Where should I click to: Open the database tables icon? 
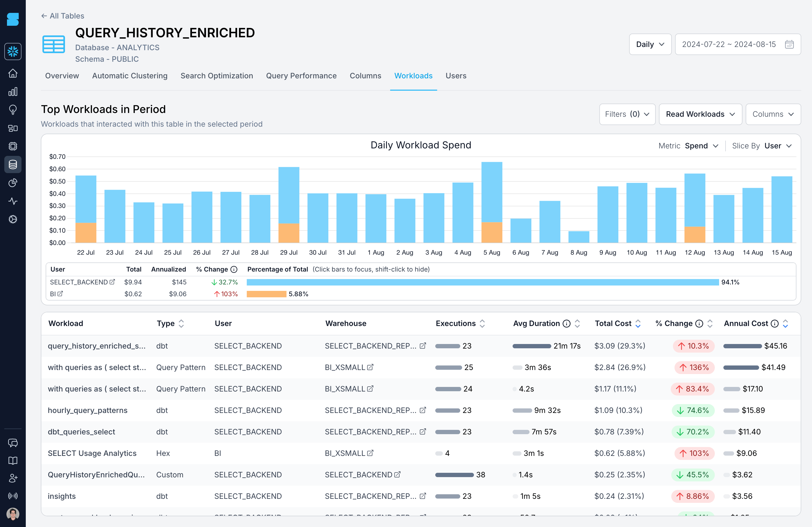(13, 165)
